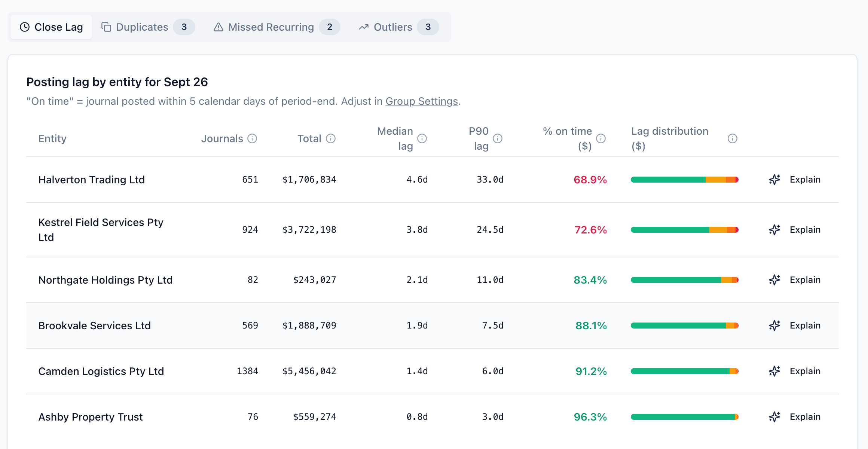Click the Duplicates count badge 3
Image resolution: width=868 pixels, height=449 pixels.
pyautogui.click(x=184, y=27)
